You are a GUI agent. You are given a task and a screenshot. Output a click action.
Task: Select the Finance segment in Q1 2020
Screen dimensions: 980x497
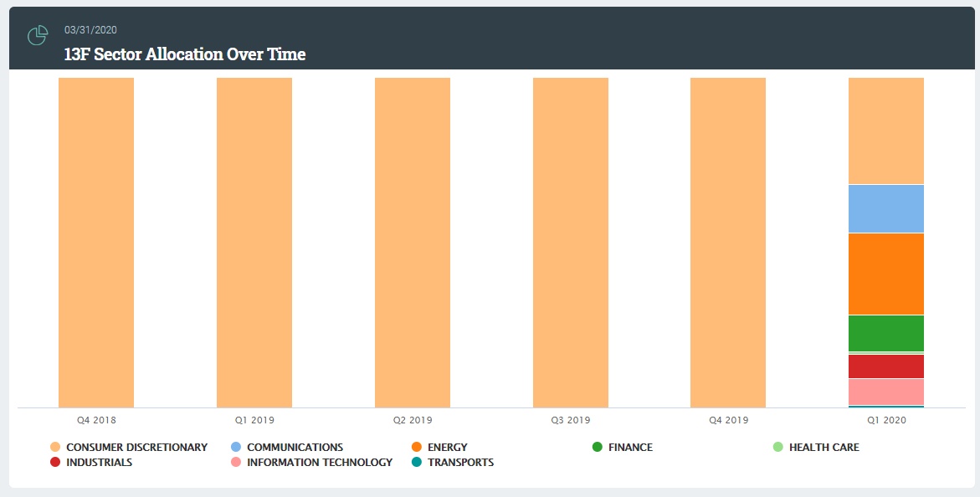[x=886, y=333]
